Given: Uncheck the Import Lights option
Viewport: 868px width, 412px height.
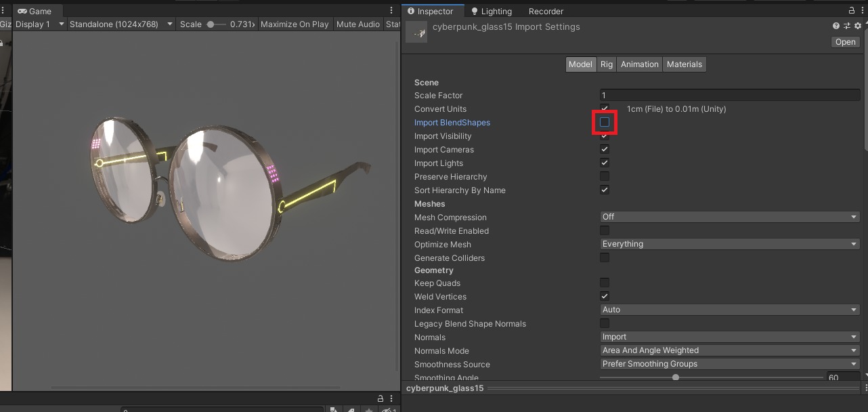Looking at the screenshot, I should [604, 162].
